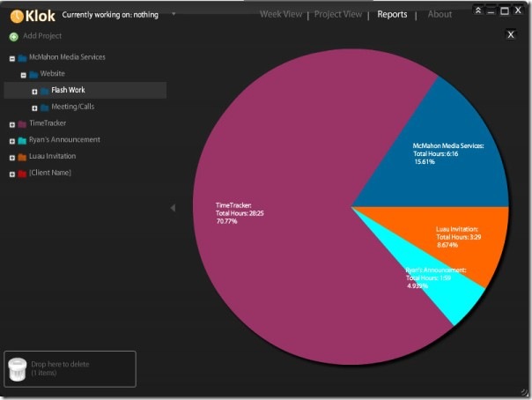Switch to Week View tab
This screenshot has width=532, height=400.
pos(281,14)
